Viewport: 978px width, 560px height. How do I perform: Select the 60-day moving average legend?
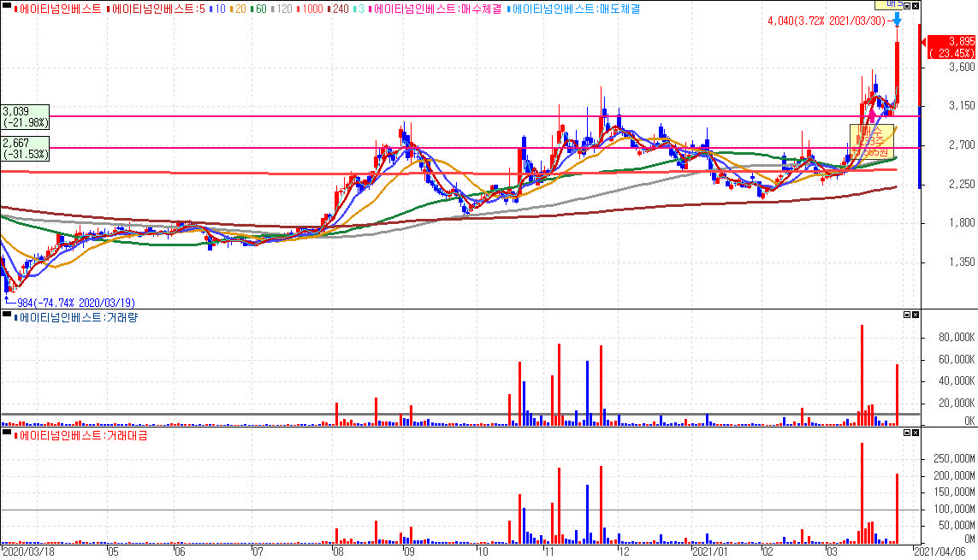pos(259,9)
